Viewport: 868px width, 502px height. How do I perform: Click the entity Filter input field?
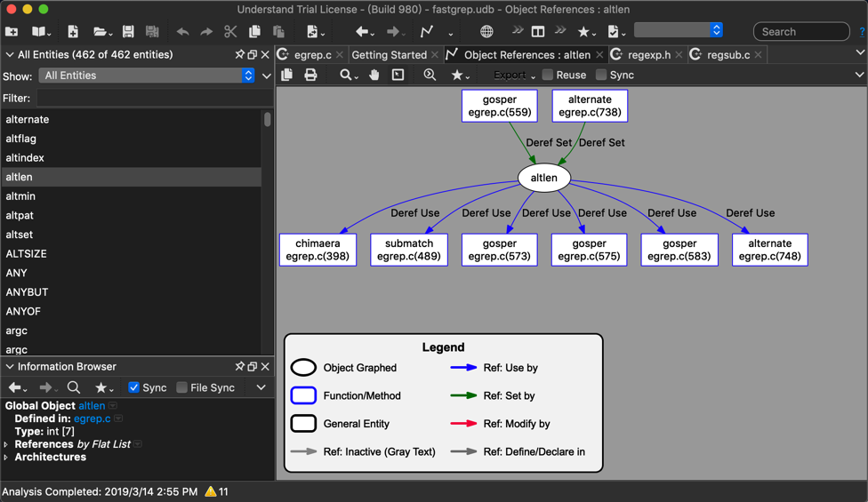click(151, 99)
